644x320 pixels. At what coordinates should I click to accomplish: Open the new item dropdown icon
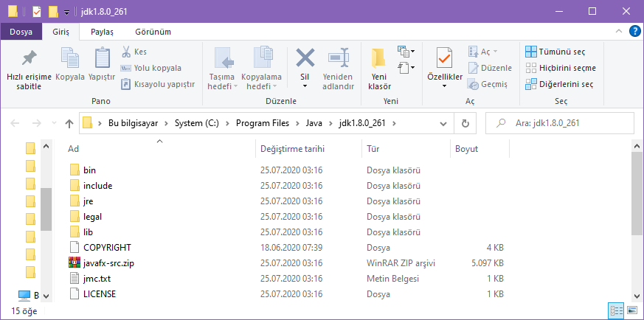tap(406, 52)
